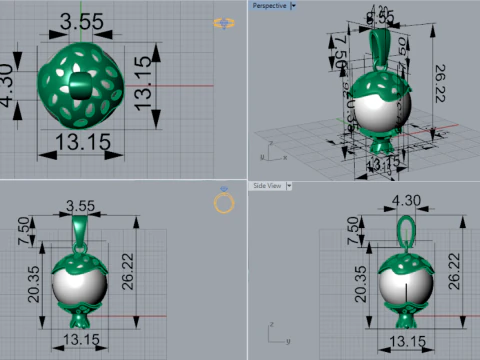Image resolution: width=480 pixels, height=360 pixels.
Task: Select the 26.22 dimension in the Side View
Action: [454, 272]
